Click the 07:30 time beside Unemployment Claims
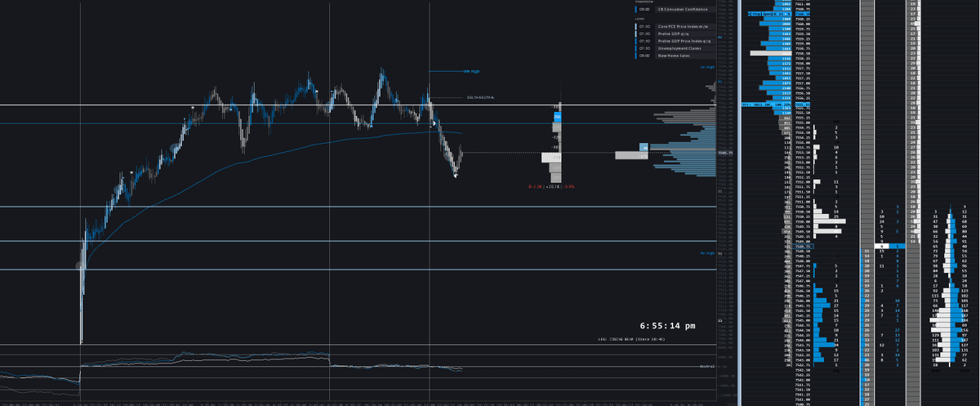 [645, 48]
